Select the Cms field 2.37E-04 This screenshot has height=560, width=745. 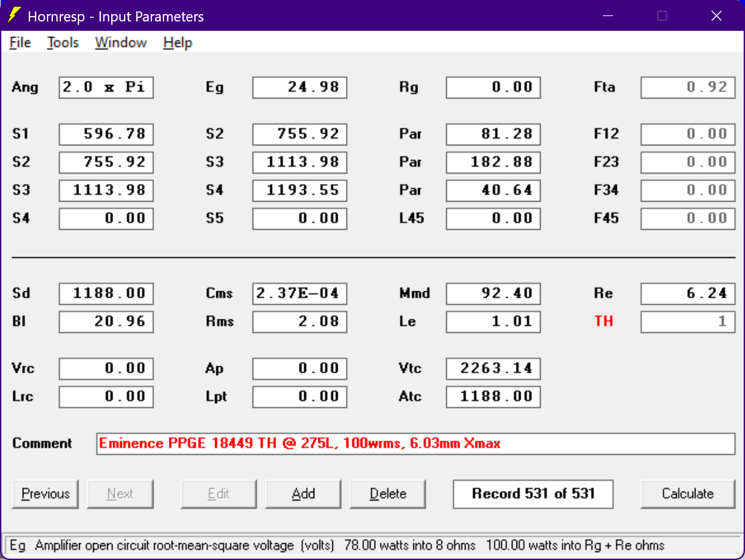point(299,293)
